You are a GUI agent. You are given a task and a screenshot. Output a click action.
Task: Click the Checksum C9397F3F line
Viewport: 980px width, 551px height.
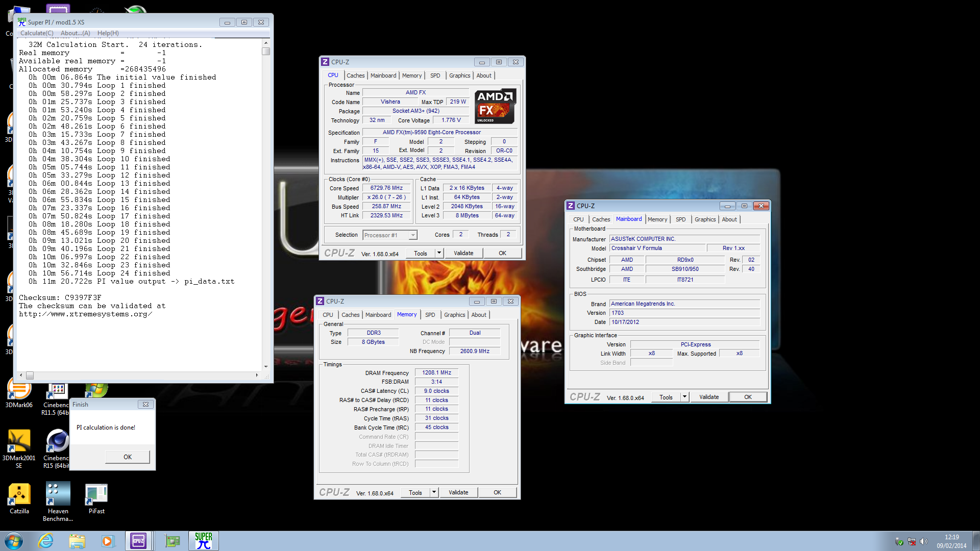60,297
